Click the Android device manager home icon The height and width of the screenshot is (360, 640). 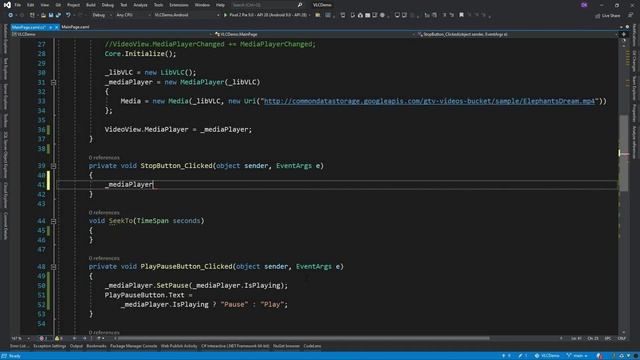(360, 15)
